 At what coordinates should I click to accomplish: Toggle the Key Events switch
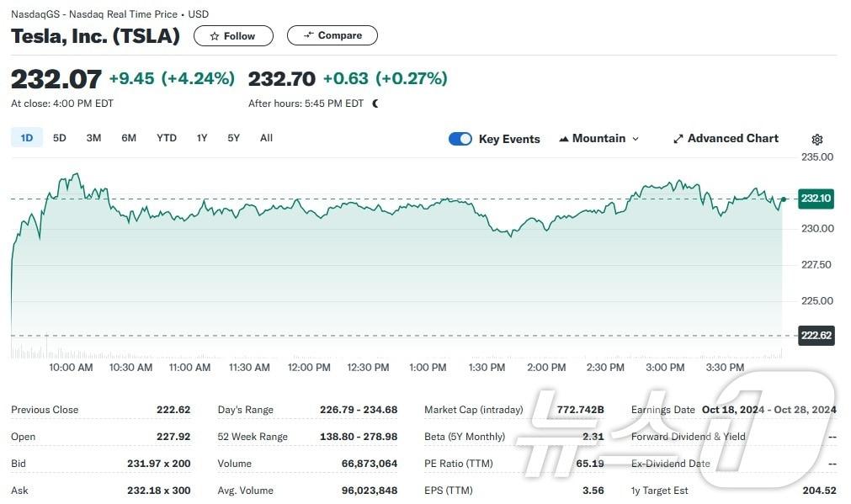[460, 139]
